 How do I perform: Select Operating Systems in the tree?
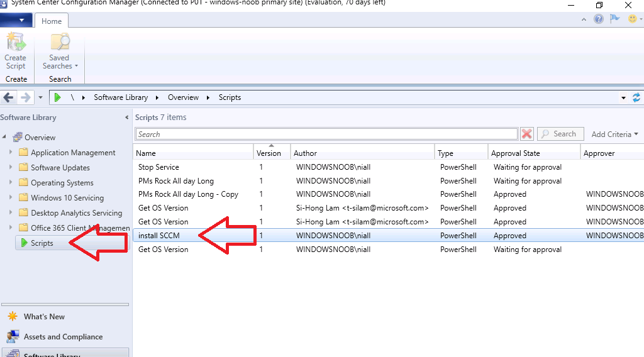coord(62,183)
